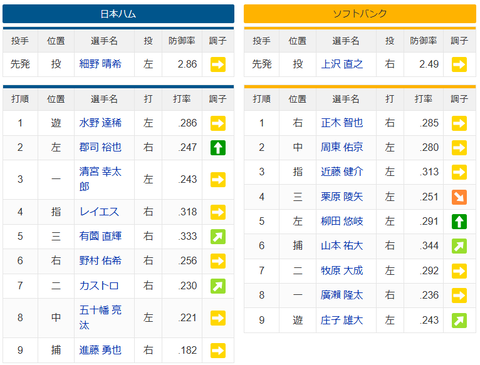Select batting average .280
The image size is (480, 365).
[x=430, y=147]
